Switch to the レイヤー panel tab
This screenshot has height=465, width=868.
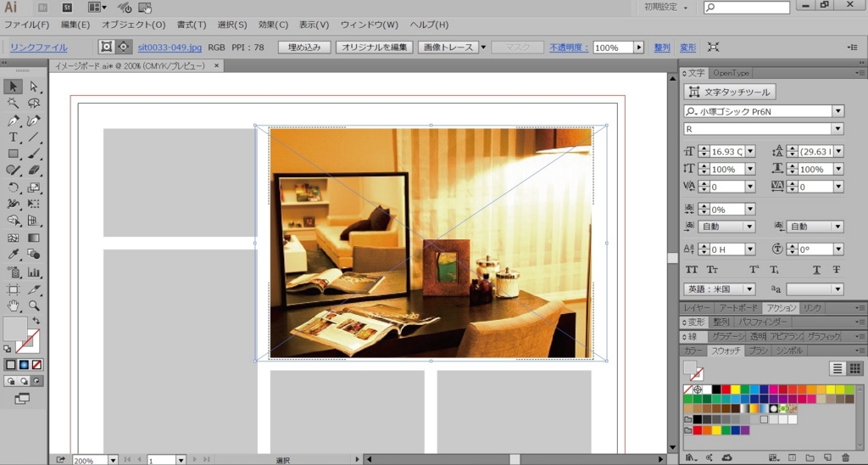(697, 308)
